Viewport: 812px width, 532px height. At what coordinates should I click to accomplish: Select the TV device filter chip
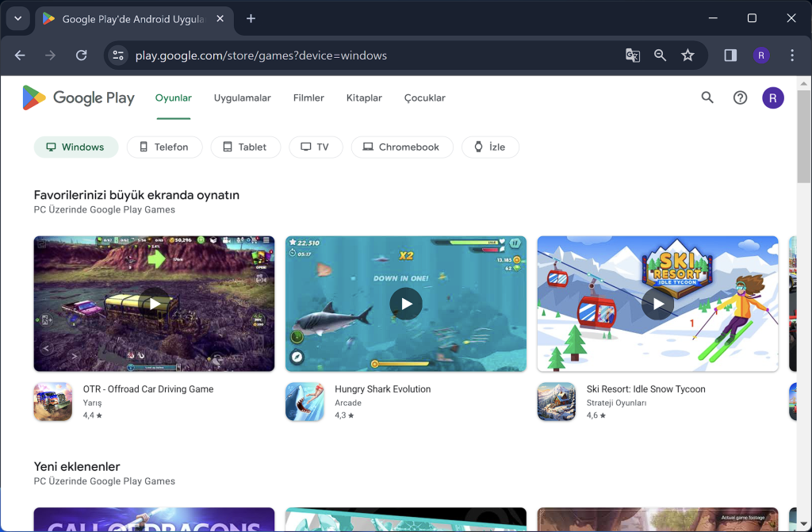point(316,147)
